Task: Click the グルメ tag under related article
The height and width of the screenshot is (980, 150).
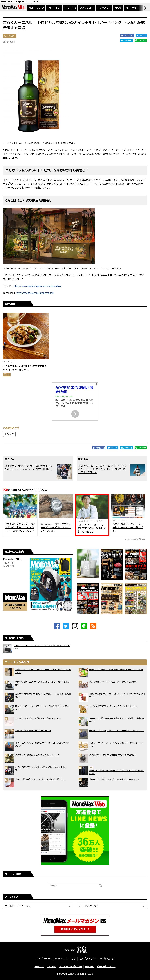Action: (7, 374)
